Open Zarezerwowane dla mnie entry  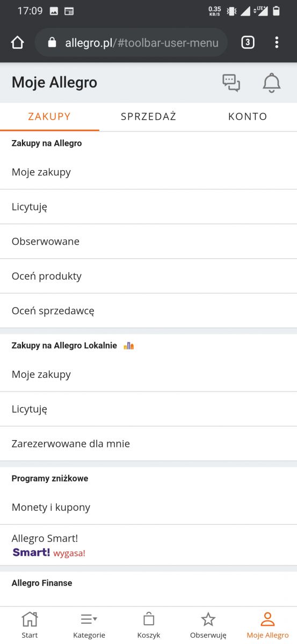point(148,444)
